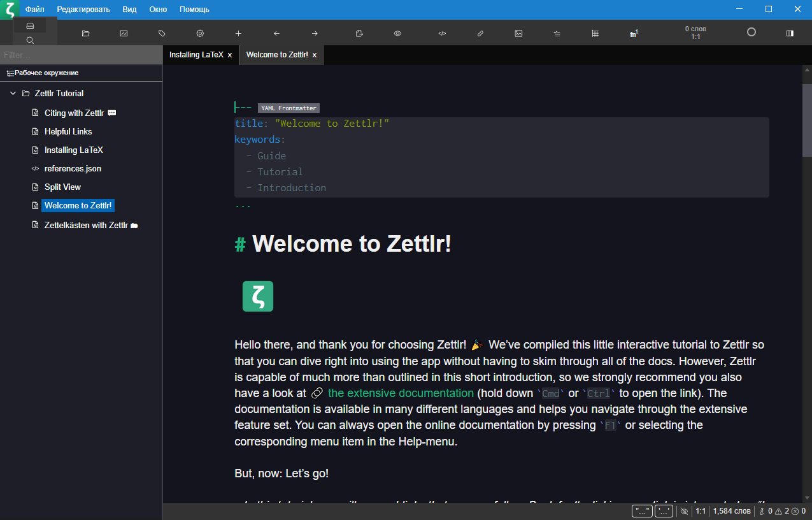Click the Рабочее окружение section header
812x520 pixels.
tap(81, 73)
